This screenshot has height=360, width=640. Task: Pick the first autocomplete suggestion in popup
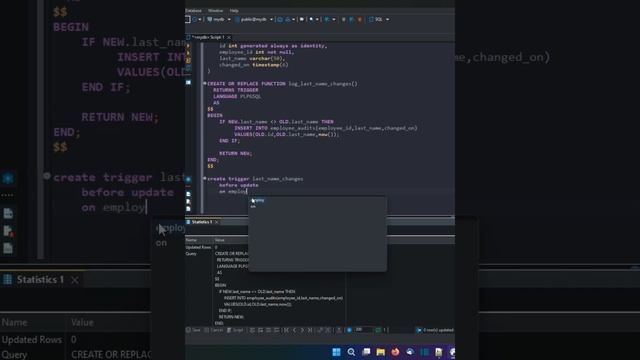pos(317,200)
